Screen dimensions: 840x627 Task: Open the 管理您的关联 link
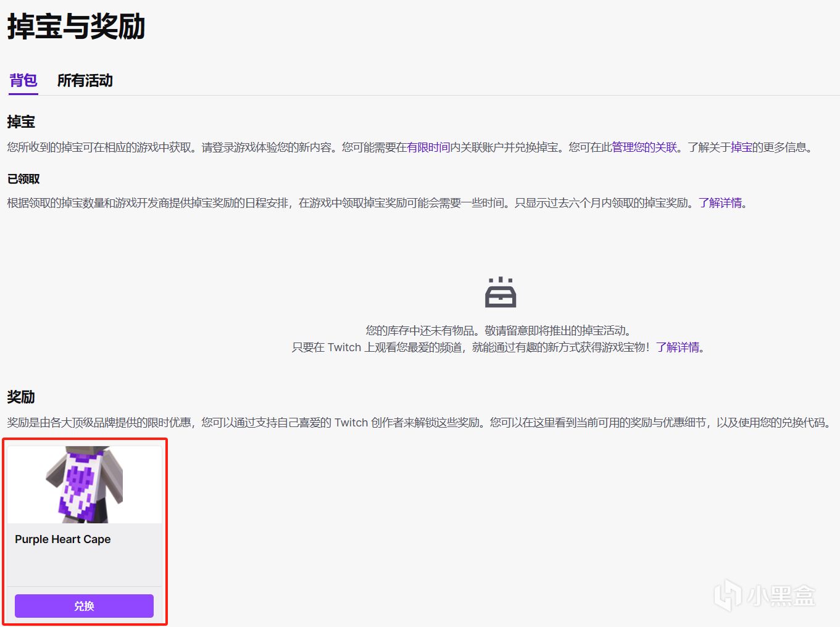click(644, 147)
